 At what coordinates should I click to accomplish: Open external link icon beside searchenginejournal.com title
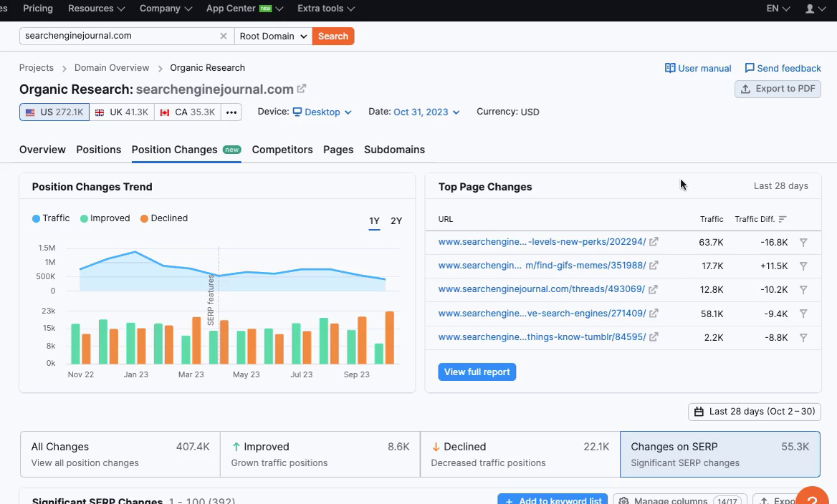click(x=302, y=89)
